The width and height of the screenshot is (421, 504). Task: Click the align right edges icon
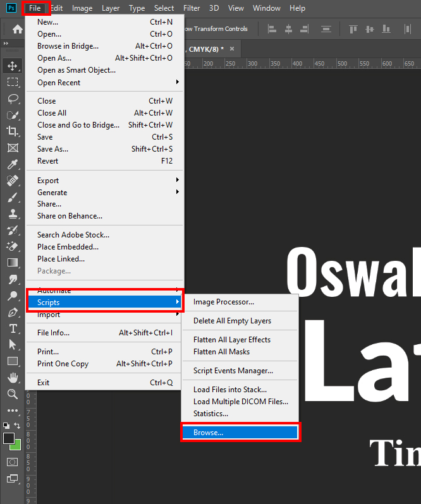click(x=304, y=29)
